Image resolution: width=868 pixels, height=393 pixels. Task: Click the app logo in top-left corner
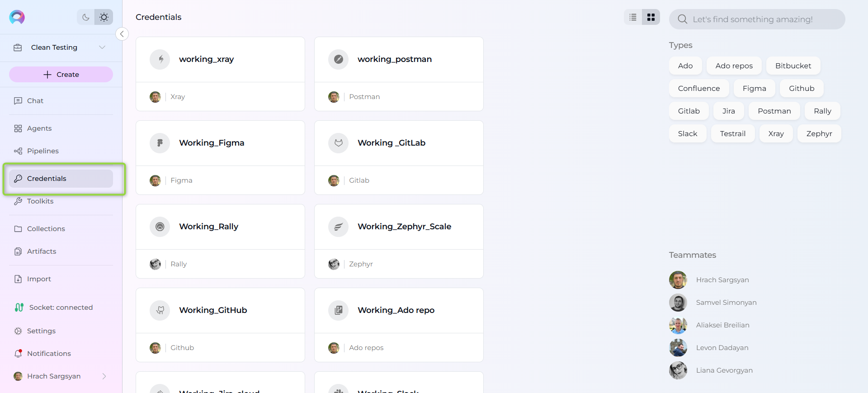tap(17, 17)
